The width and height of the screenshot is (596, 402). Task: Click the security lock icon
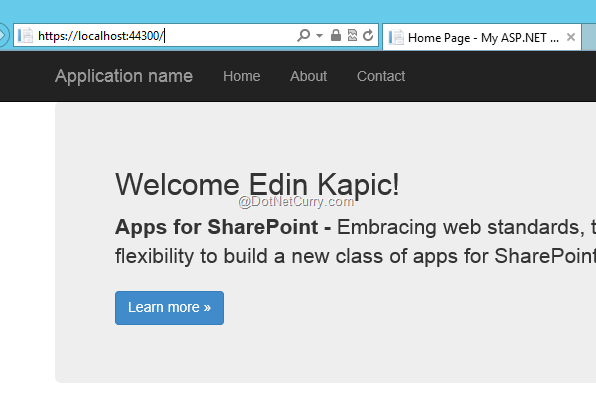click(336, 35)
